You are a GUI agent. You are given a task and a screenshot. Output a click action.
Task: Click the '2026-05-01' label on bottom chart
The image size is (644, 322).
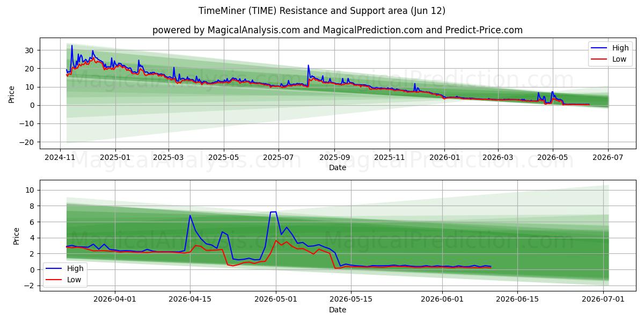276,301
